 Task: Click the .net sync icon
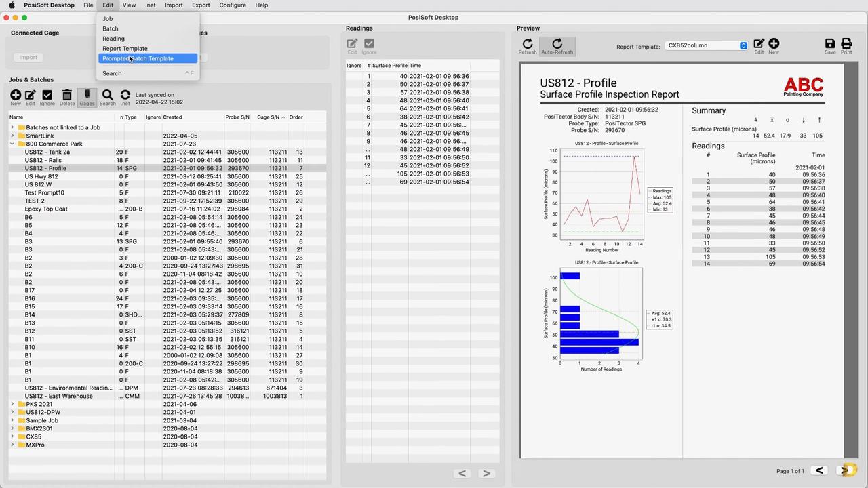125,97
